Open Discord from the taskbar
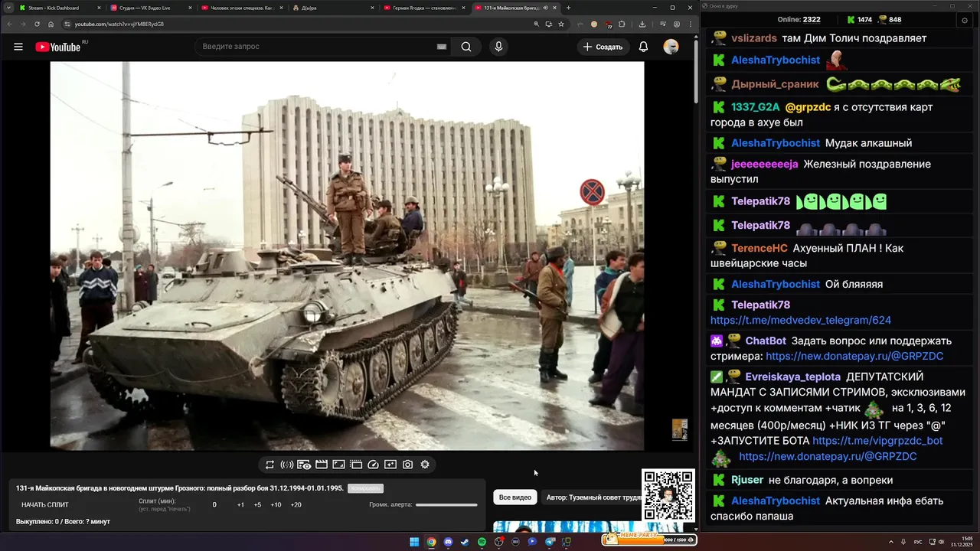Image resolution: width=980 pixels, height=551 pixels. tap(448, 542)
